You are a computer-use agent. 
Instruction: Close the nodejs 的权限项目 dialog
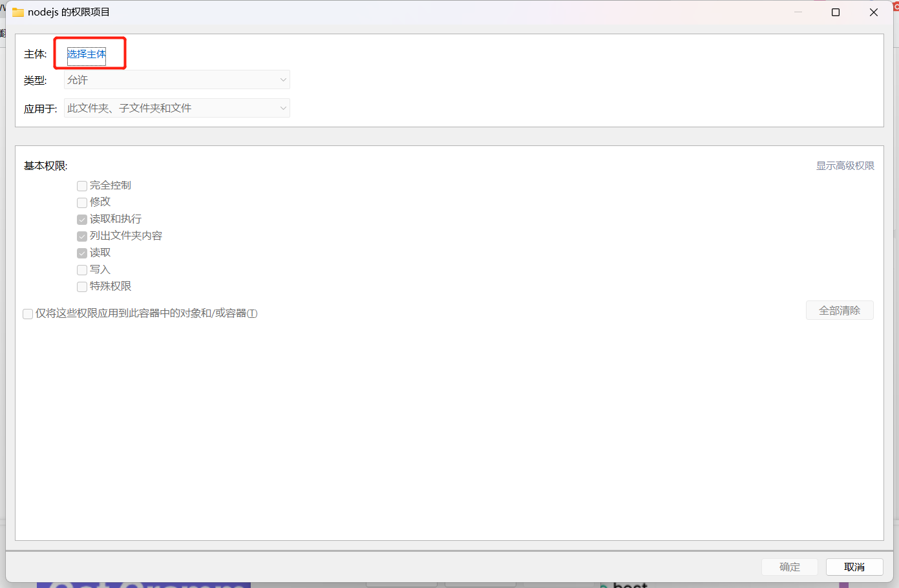(873, 12)
